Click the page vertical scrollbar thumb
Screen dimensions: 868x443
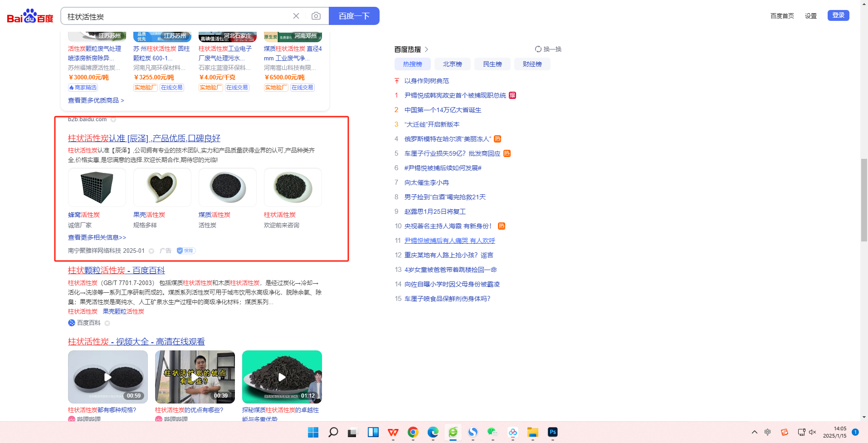[864, 200]
